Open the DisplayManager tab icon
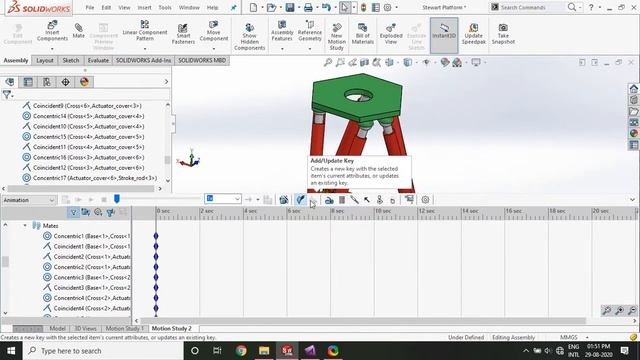 pos(84,82)
